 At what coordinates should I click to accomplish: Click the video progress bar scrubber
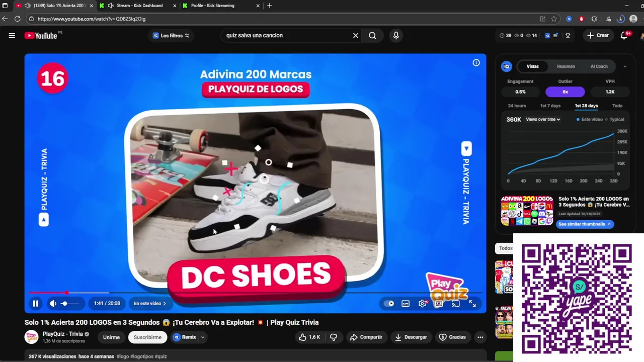(x=66, y=293)
